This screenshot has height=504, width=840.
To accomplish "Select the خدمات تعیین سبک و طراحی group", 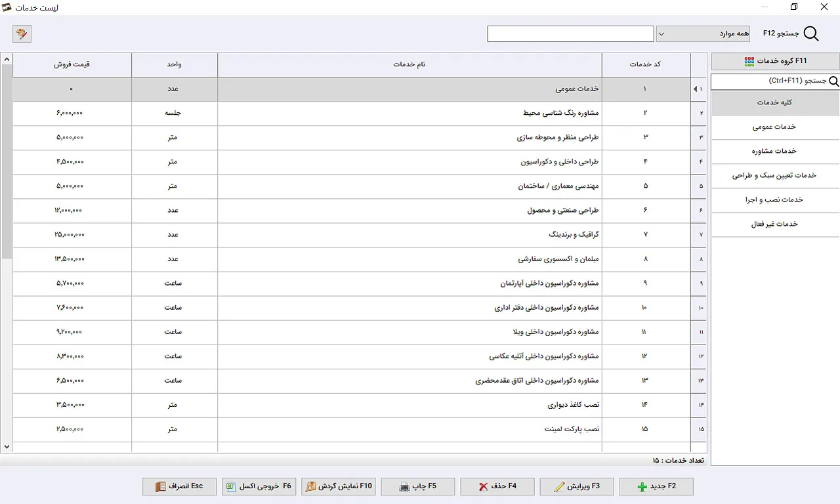I will point(775,176).
